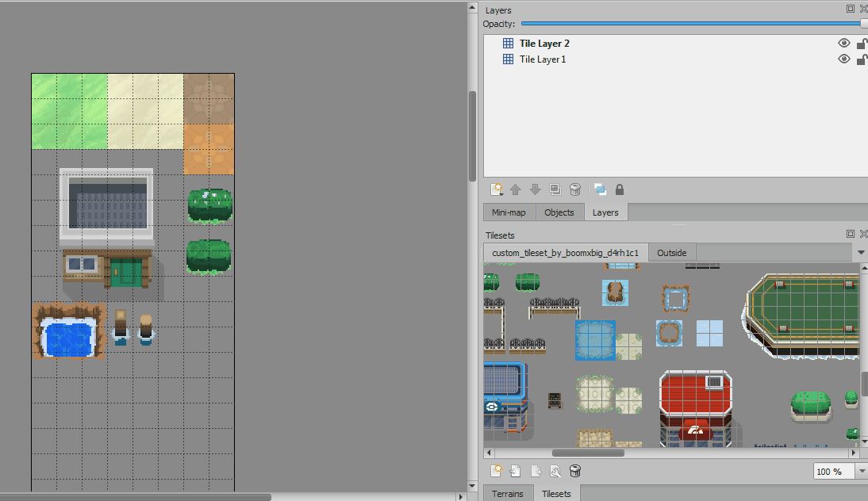Click the Edit Tileset icon
Image resolution: width=868 pixels, height=501 pixels.
(x=555, y=471)
